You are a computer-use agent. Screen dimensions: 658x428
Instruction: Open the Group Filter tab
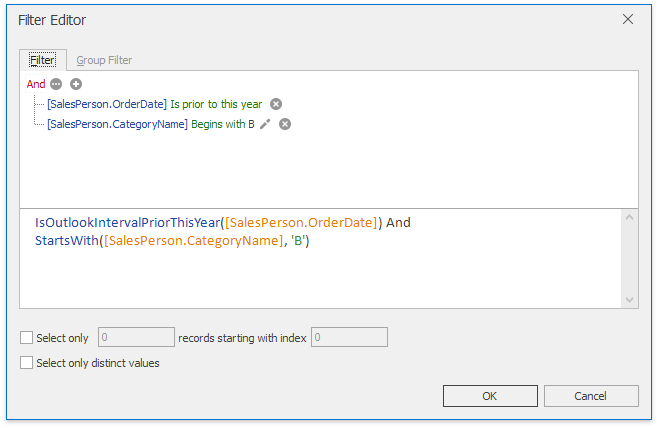pos(104,60)
